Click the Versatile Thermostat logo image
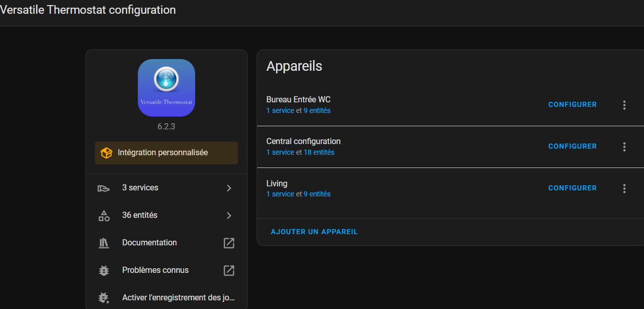 click(166, 88)
